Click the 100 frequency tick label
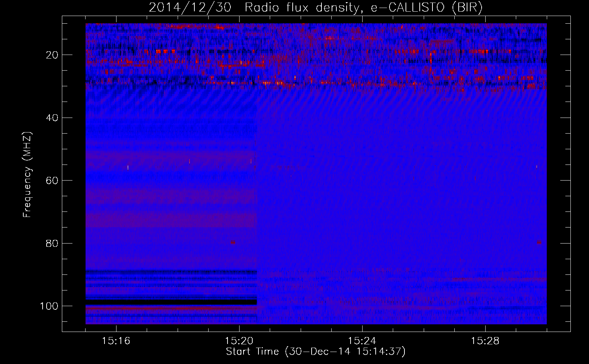Screen dimensions: 589x364 pos(49,306)
